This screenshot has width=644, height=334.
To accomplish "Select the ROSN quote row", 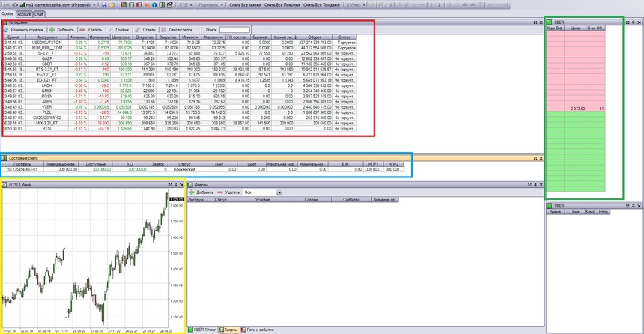I will click(x=180, y=96).
